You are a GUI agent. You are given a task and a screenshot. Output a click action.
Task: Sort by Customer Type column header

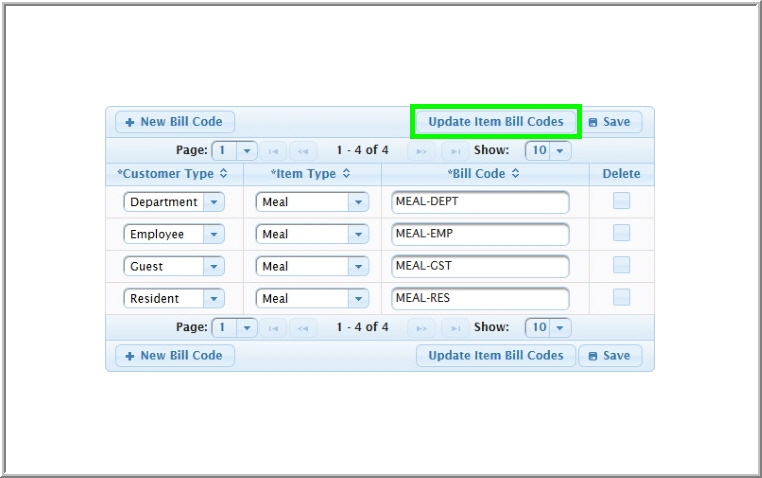coord(173,174)
